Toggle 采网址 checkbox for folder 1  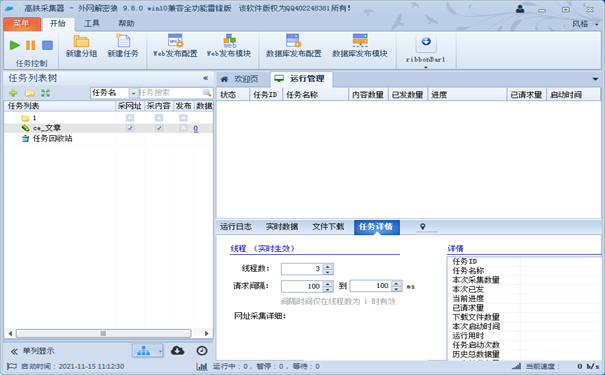tap(130, 118)
